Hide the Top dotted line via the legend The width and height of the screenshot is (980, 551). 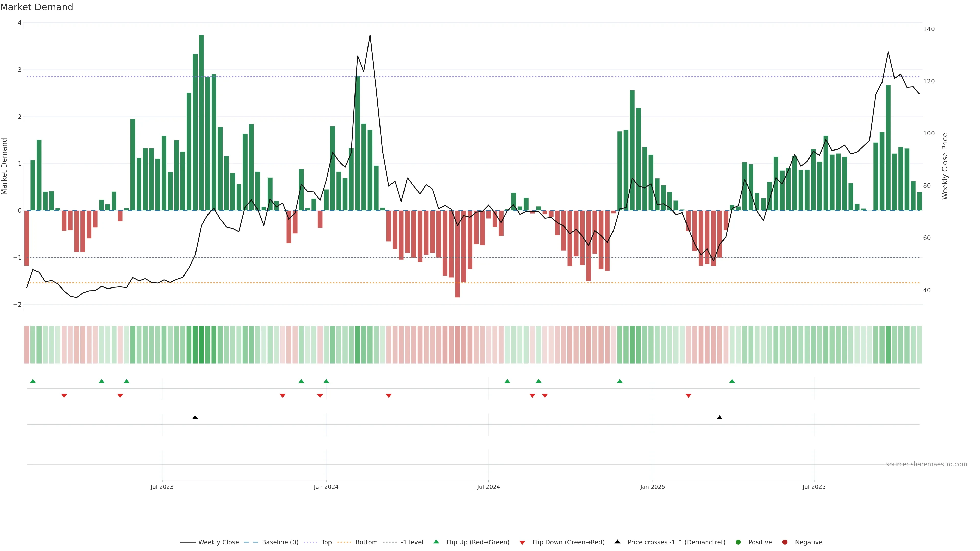click(x=326, y=542)
